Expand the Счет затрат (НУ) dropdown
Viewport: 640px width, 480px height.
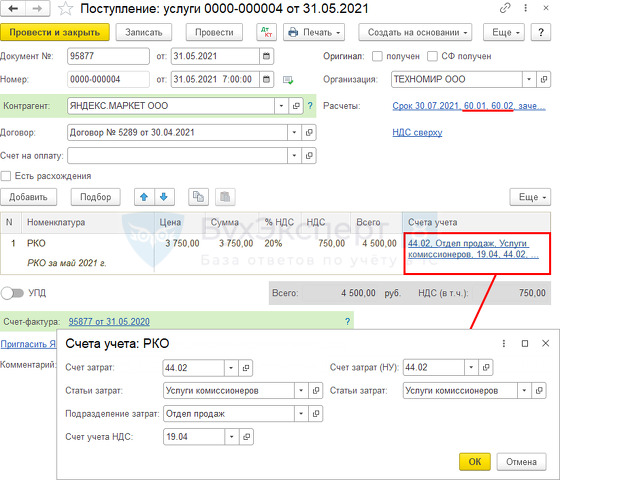[x=471, y=368]
